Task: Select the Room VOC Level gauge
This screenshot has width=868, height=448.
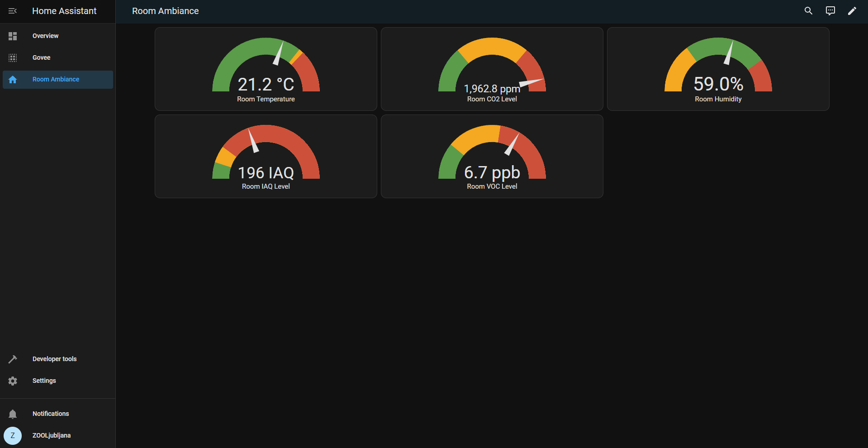Action: coord(492,157)
